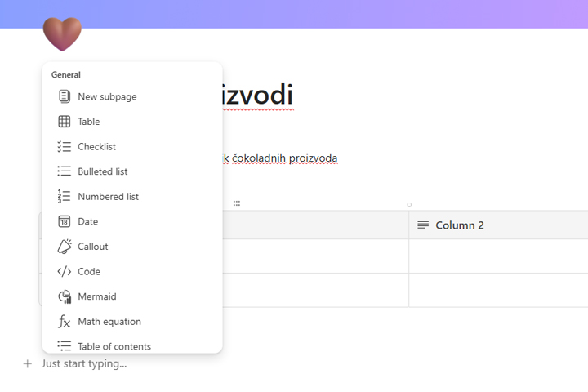Viewport: 588px width, 392px height.
Task: Click the Code brackets icon
Action: pyautogui.click(x=65, y=272)
